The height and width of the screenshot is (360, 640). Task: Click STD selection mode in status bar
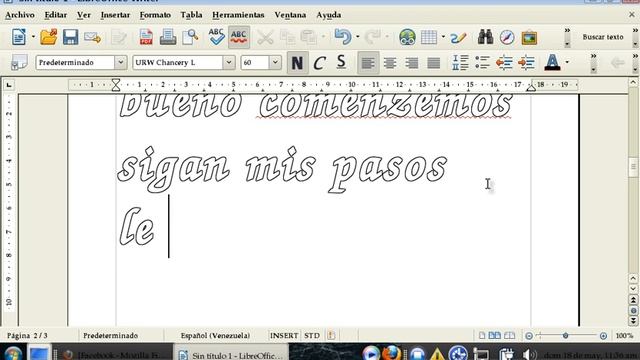coord(312,336)
